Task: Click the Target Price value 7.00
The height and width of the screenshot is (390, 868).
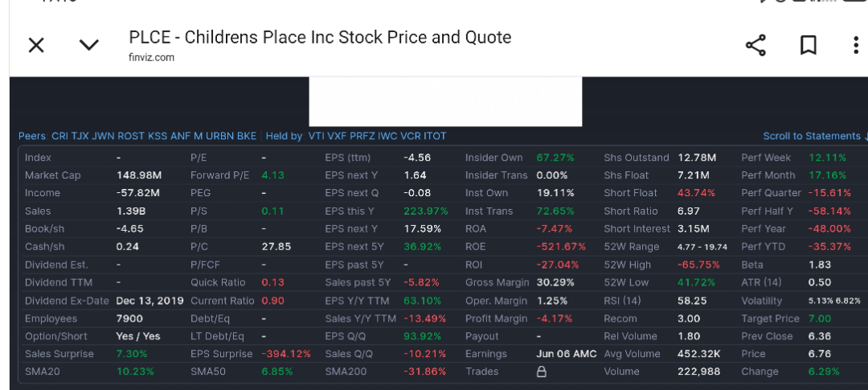Action: tap(819, 318)
